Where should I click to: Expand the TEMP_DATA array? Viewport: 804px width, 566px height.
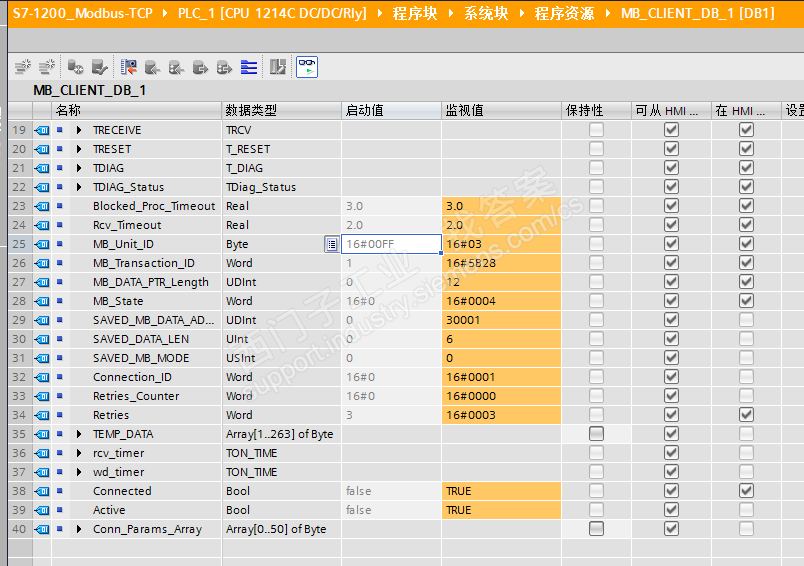coord(79,434)
